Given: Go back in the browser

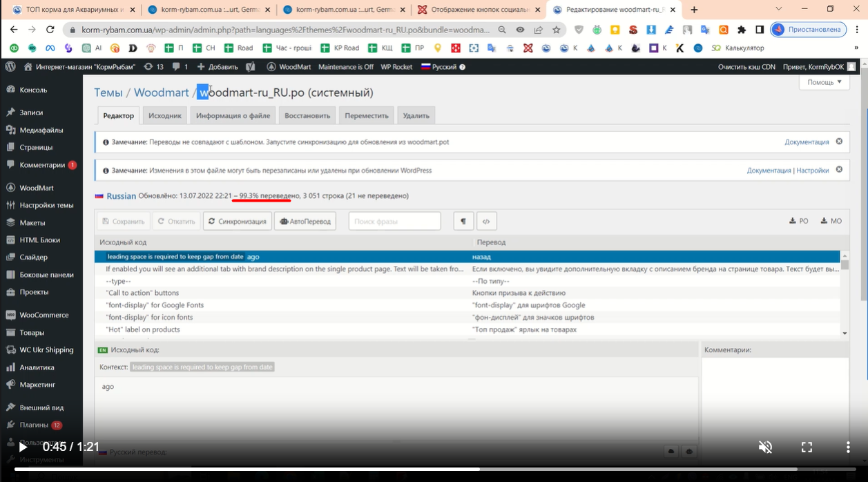Looking at the screenshot, I should point(14,30).
